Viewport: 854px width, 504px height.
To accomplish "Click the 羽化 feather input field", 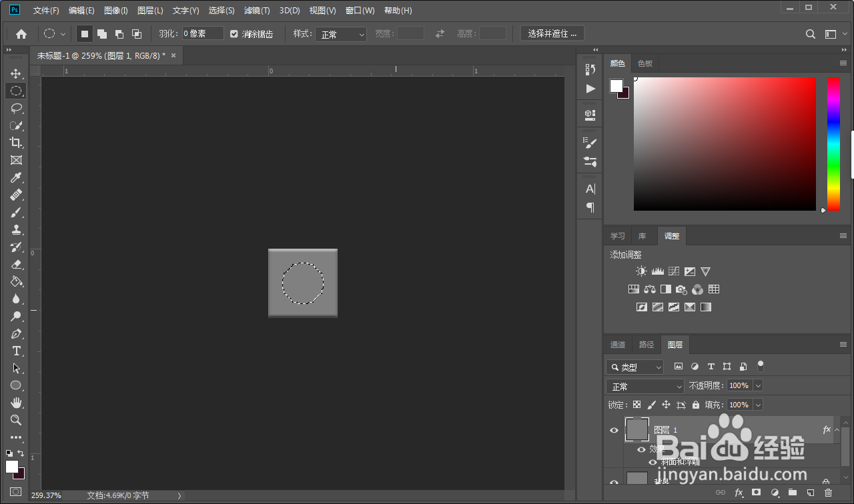I will coord(203,33).
